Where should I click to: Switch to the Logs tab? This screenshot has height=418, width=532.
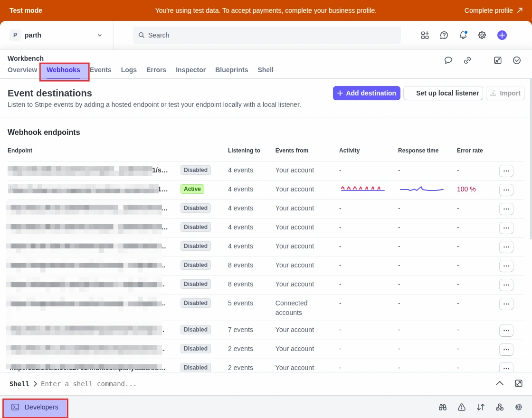click(x=129, y=70)
